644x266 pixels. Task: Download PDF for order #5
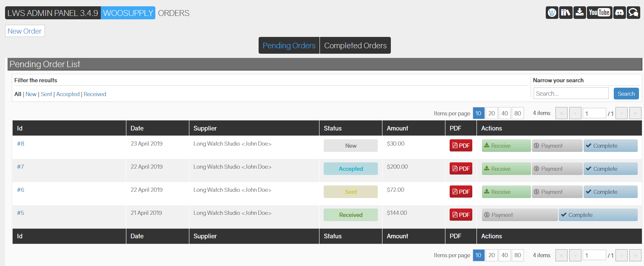tap(461, 215)
